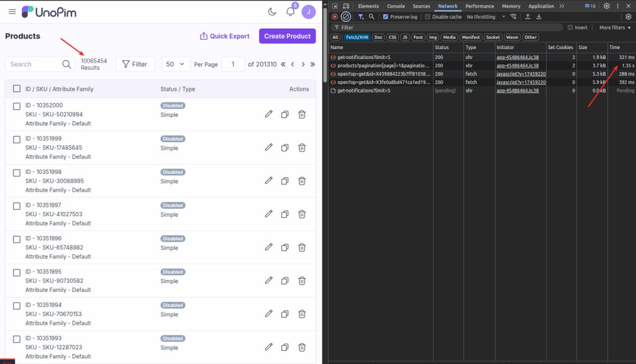Toggle Invert filter checkbox
636x364 pixels.
coord(570,27)
